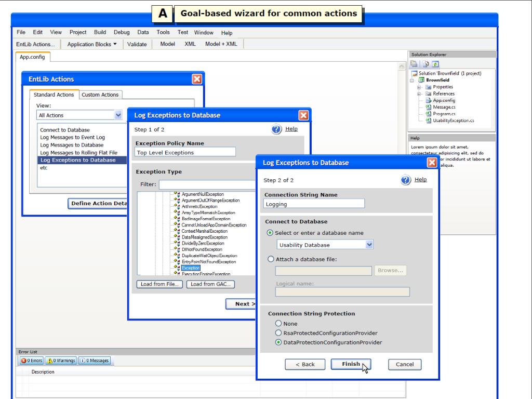The width and height of the screenshot is (532, 399).
Task: Click the Load from File... button
Action: [x=160, y=284]
